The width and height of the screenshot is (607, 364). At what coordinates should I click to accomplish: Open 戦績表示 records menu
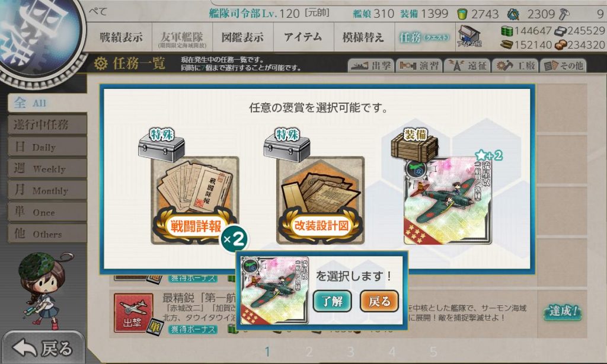point(121,37)
